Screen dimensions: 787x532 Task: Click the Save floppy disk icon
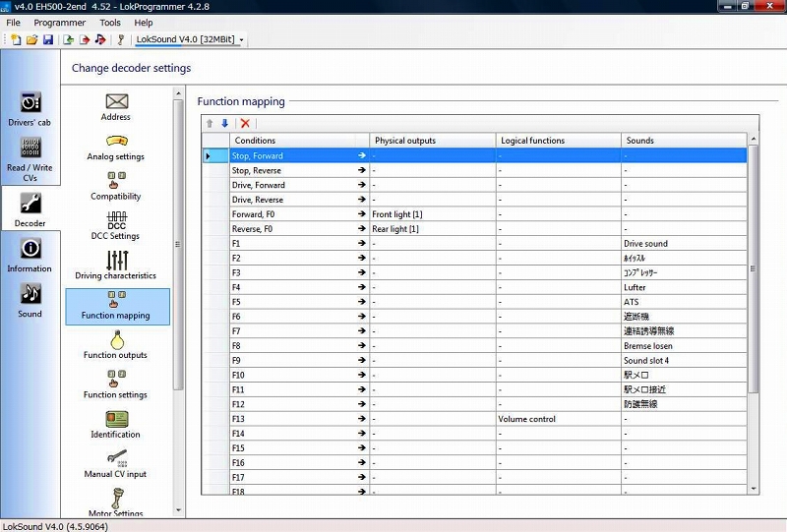(48, 39)
